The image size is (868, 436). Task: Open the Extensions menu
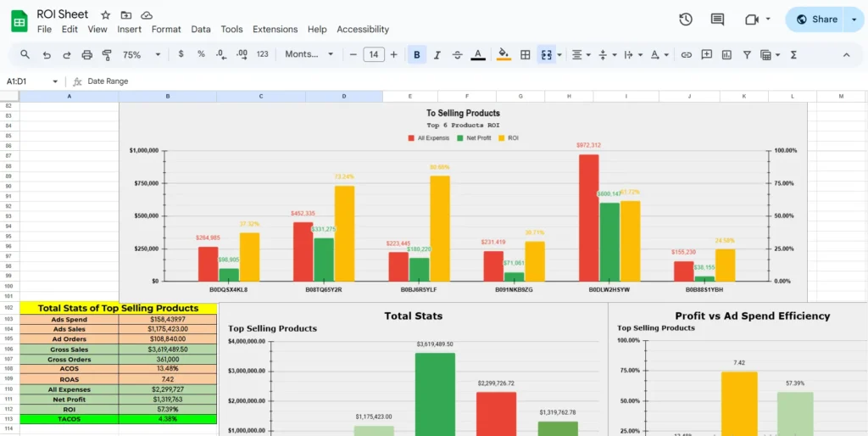[275, 29]
